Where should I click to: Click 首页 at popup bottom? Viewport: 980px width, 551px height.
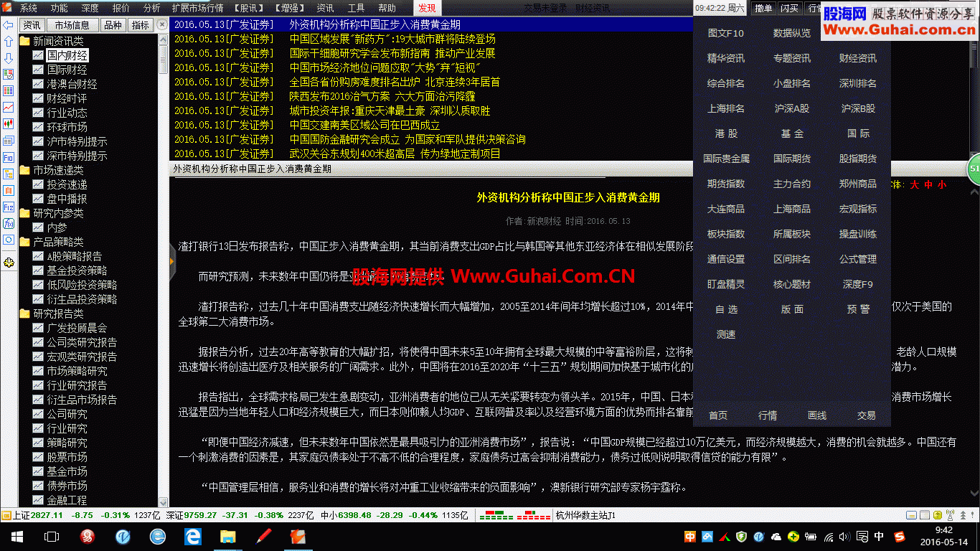tap(718, 415)
